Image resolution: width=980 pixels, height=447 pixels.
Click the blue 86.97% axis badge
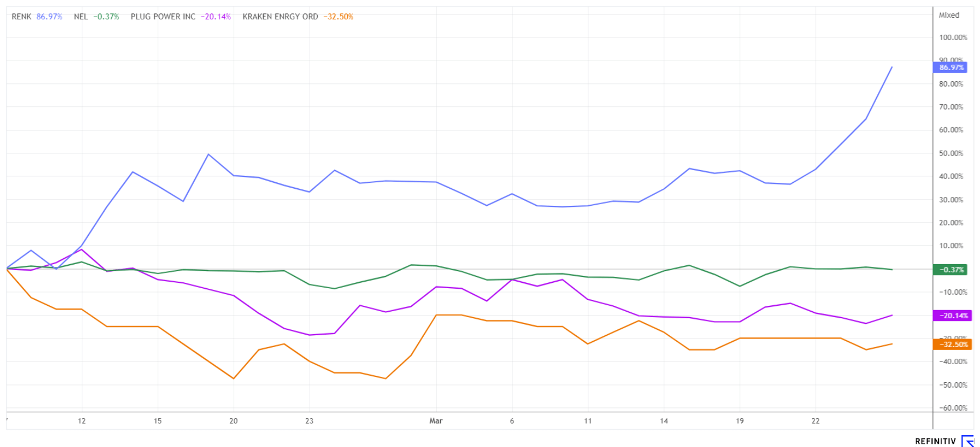coord(951,67)
